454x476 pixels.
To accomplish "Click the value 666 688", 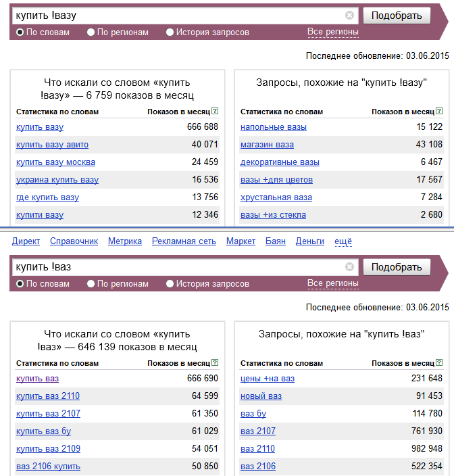I will [x=203, y=127].
